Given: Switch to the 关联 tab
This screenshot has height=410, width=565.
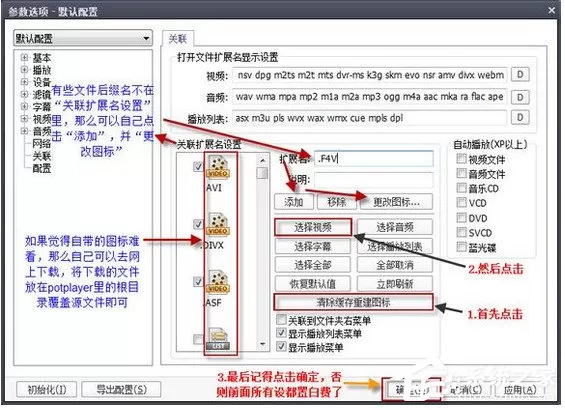Looking at the screenshot, I should (178, 39).
